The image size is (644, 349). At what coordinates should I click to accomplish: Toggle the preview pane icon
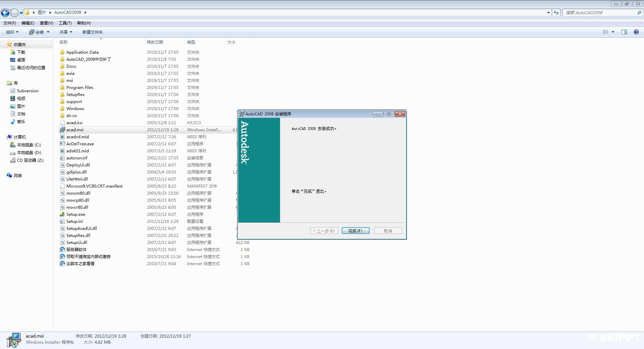click(x=624, y=32)
